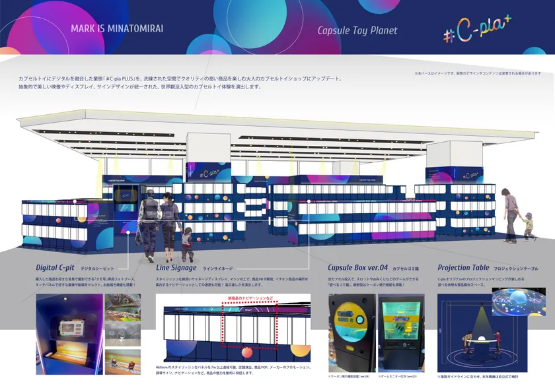This screenshot has height=392, width=555.
Task: Open the Line Signage diagram image
Action: point(233,328)
